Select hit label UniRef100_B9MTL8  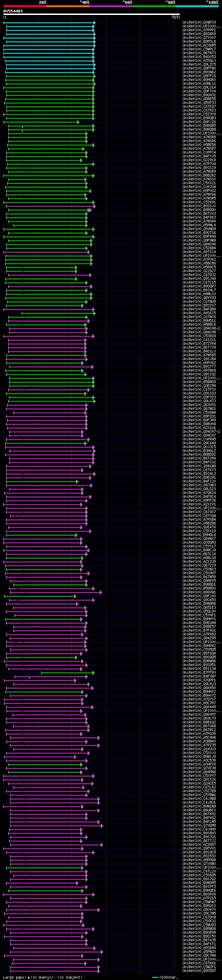pyautogui.click(x=199, y=41)
